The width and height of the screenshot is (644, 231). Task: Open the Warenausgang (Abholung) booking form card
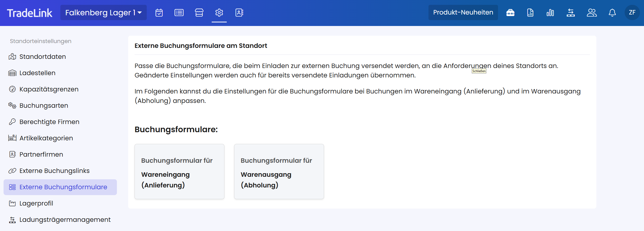(x=279, y=171)
